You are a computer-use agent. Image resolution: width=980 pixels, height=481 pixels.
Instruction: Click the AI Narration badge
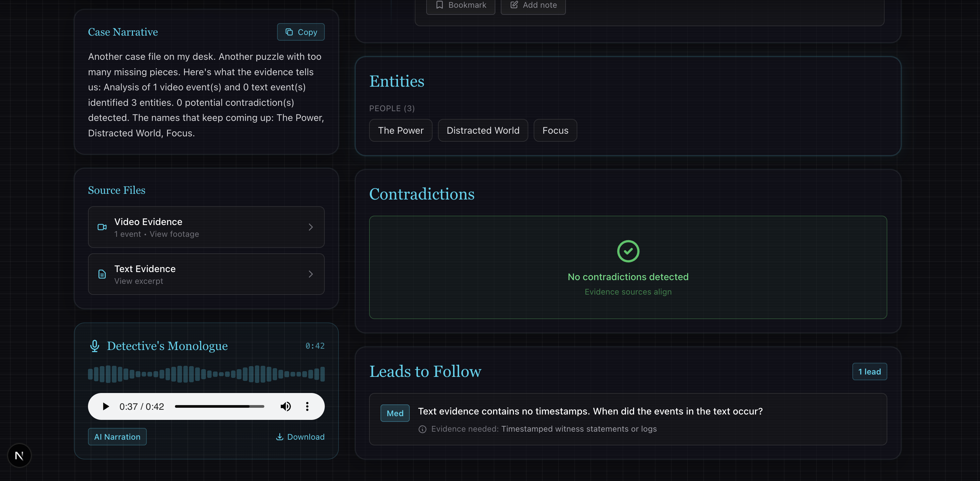[x=117, y=437]
